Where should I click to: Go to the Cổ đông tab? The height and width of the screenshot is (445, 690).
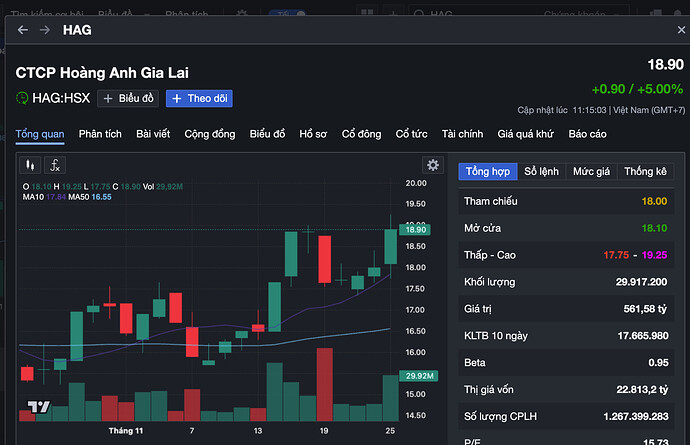pyautogui.click(x=361, y=134)
